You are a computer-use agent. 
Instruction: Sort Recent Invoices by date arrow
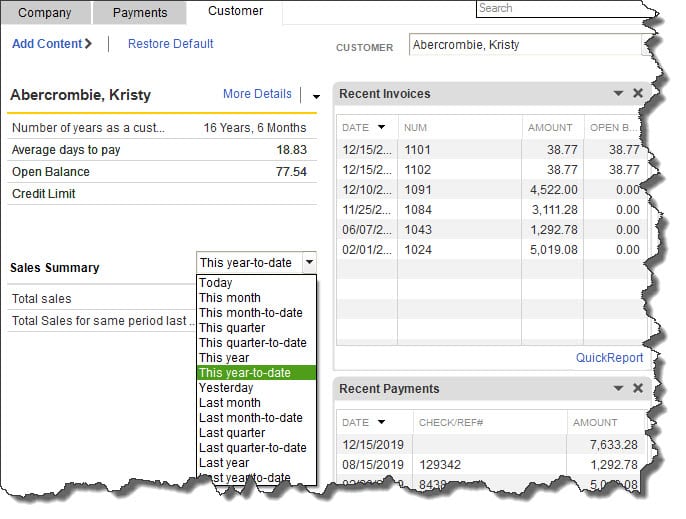click(x=381, y=128)
